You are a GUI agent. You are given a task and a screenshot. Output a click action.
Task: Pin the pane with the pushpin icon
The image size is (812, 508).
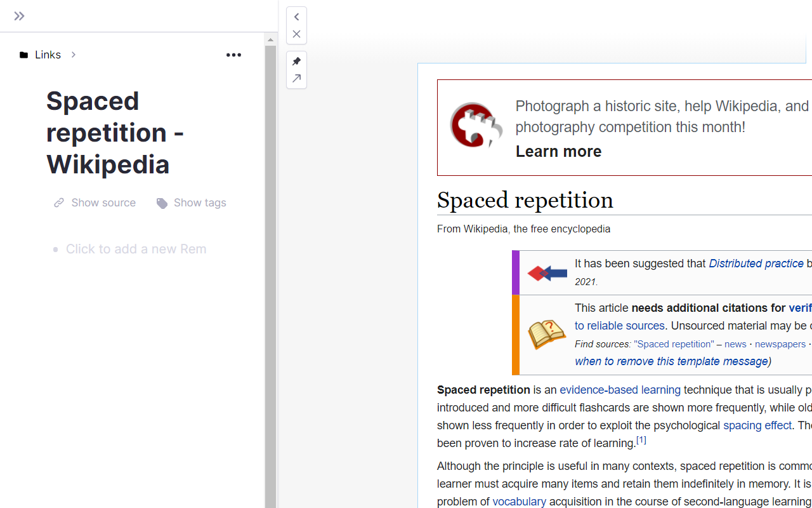(x=296, y=62)
